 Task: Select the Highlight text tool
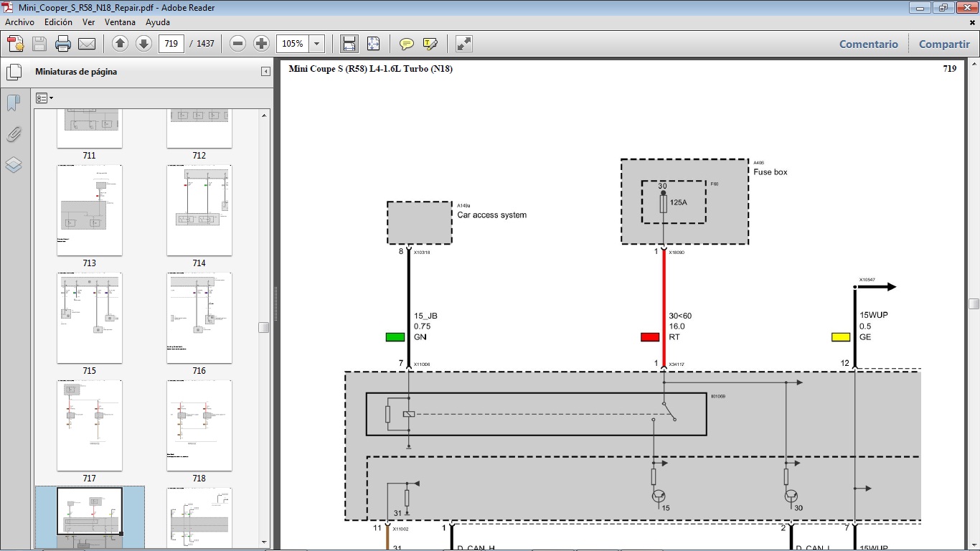[x=430, y=44]
